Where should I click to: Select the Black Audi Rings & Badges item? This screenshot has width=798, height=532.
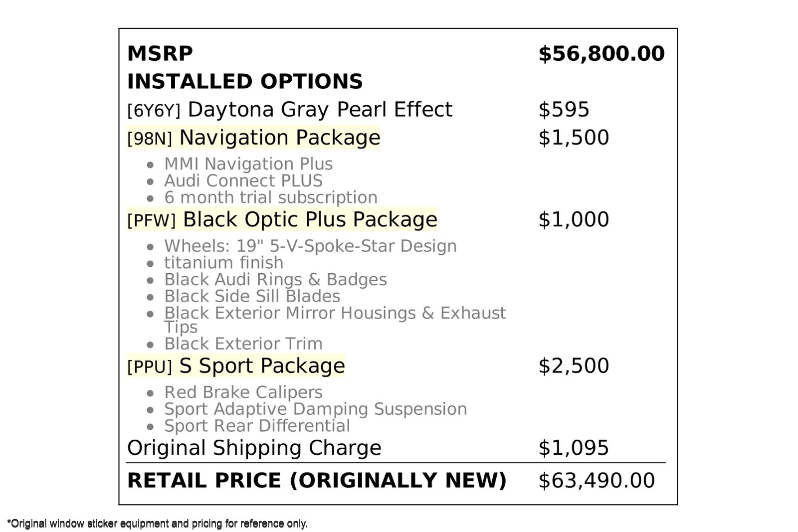[275, 280]
